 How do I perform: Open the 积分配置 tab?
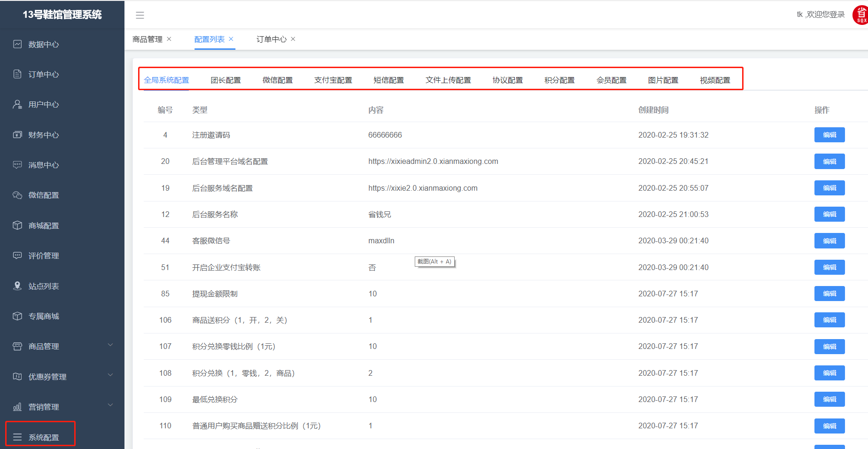pyautogui.click(x=559, y=80)
